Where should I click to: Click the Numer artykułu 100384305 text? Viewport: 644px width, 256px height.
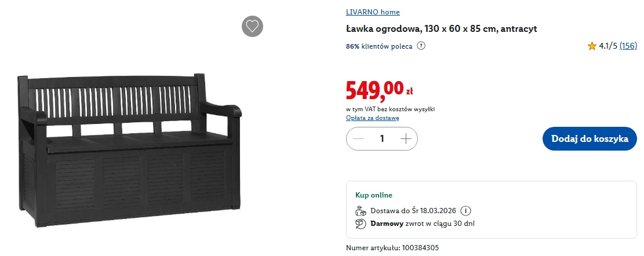click(392, 248)
